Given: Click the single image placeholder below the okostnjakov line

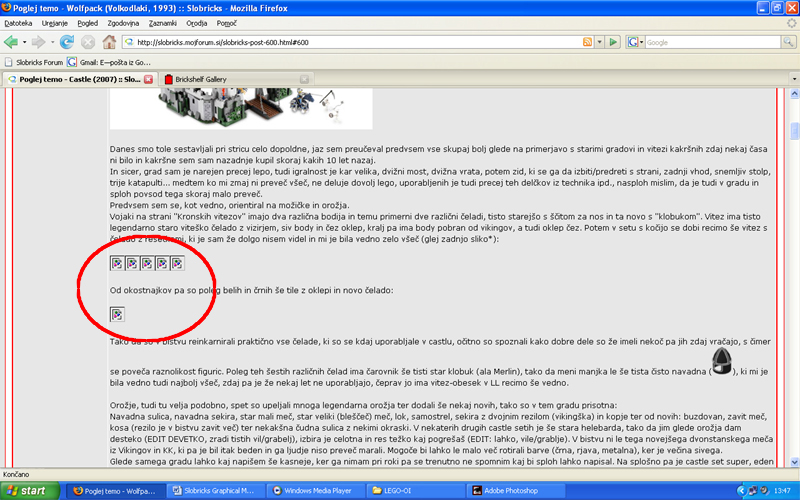Looking at the screenshot, I should (117, 314).
